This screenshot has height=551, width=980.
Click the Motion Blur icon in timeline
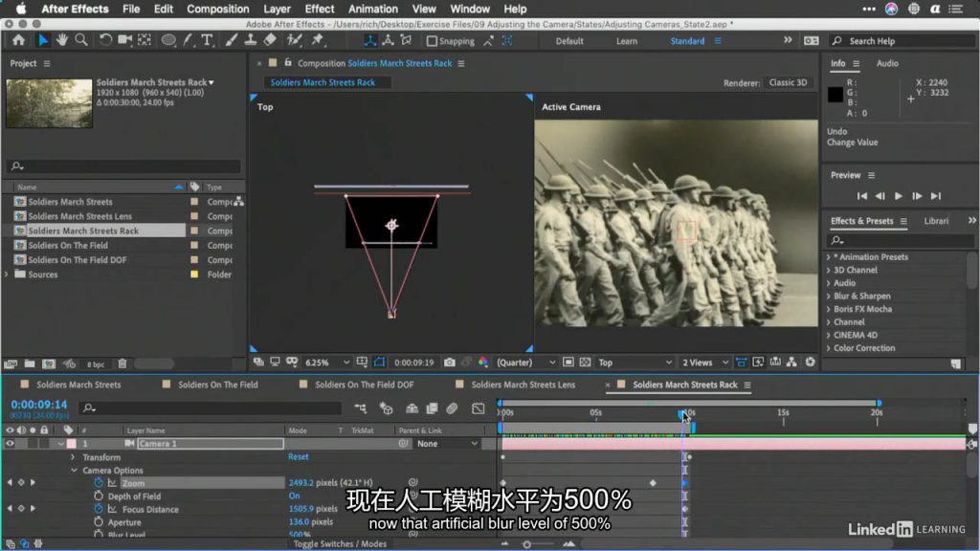(x=452, y=408)
